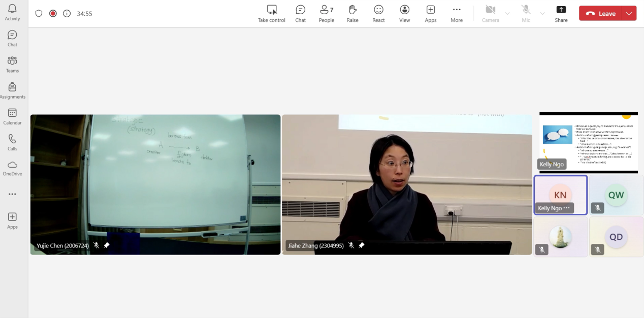Open the Chat panel in meeting toolbar

300,14
